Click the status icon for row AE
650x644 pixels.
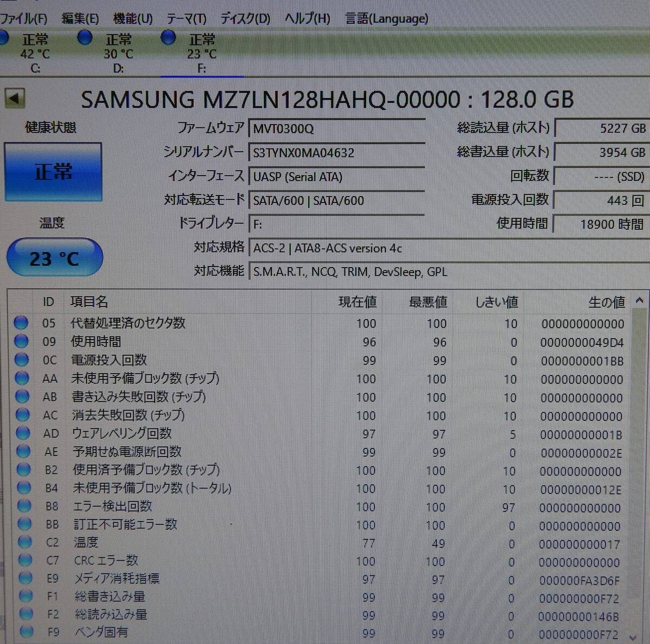click(23, 451)
